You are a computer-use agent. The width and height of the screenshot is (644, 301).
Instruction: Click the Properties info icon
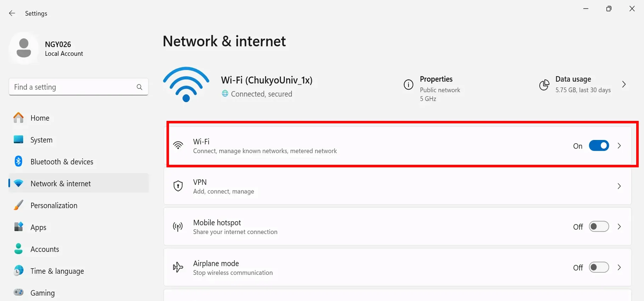click(408, 85)
